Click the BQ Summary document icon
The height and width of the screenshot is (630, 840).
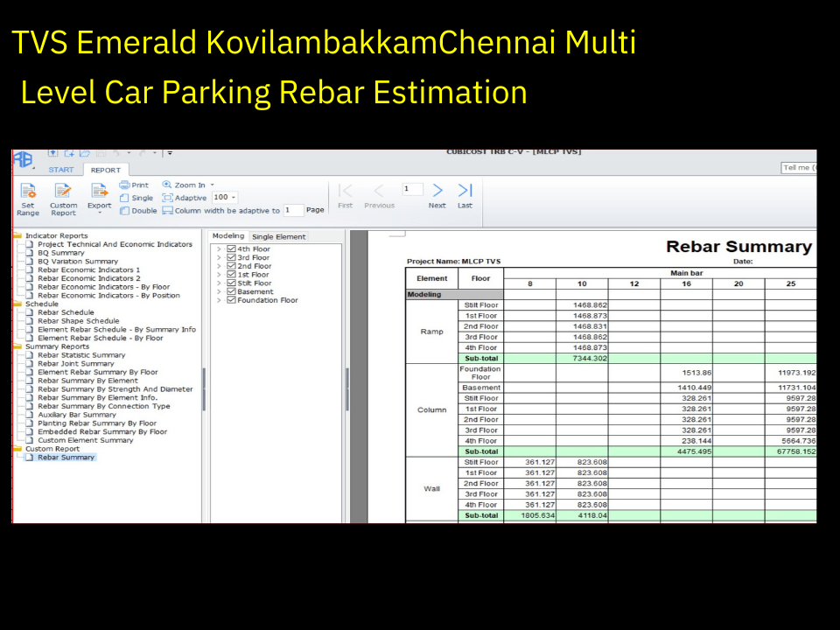[30, 252]
